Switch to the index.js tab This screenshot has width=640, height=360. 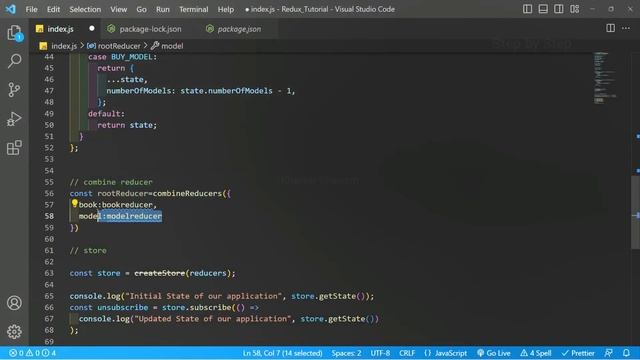click(60, 29)
